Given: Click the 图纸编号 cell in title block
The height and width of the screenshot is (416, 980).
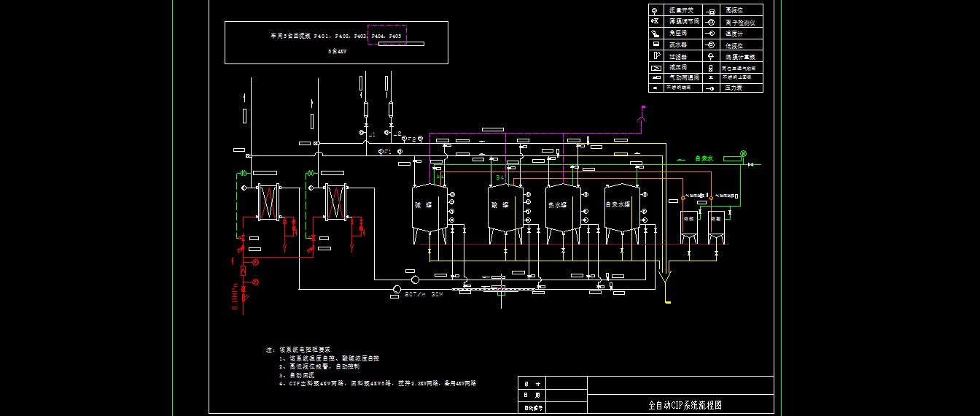Looking at the screenshot, I should 532,407.
